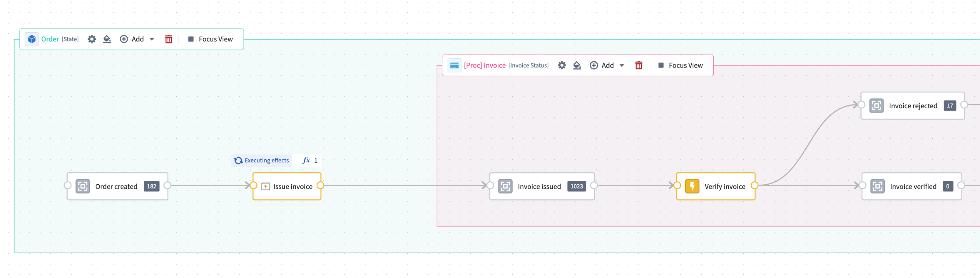
Task: Click output port of Issue invoice node
Action: coord(320,185)
